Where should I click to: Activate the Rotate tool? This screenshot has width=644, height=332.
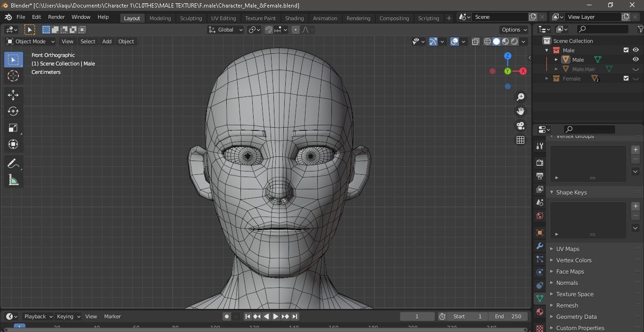click(x=13, y=112)
